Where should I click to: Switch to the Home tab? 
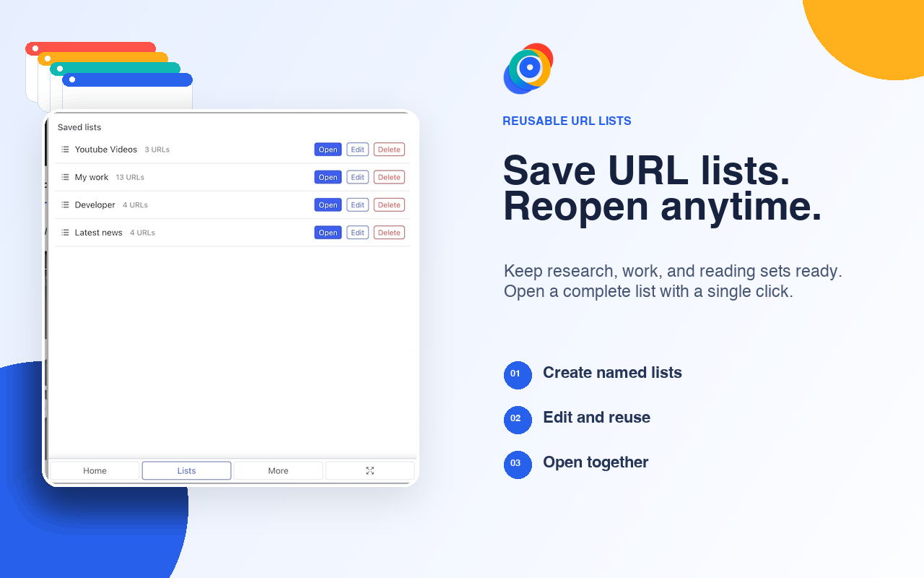[x=95, y=470]
